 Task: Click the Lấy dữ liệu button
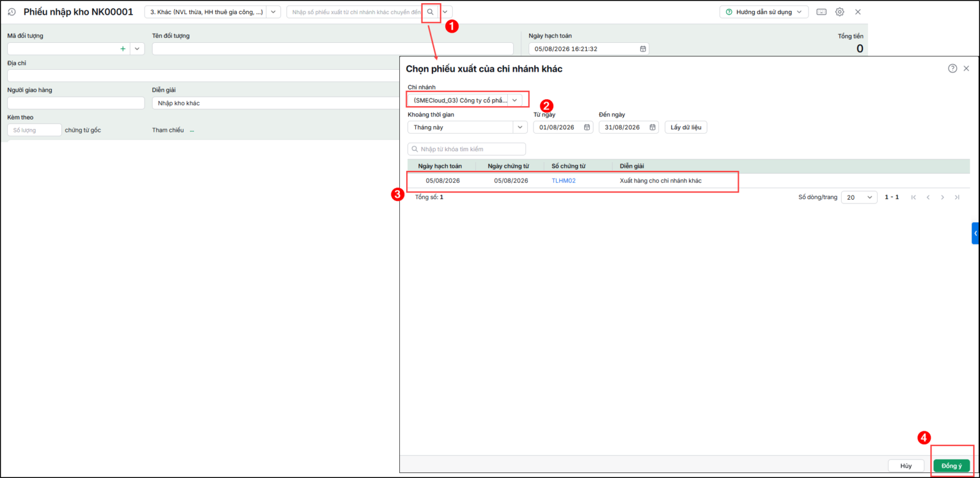pyautogui.click(x=686, y=127)
